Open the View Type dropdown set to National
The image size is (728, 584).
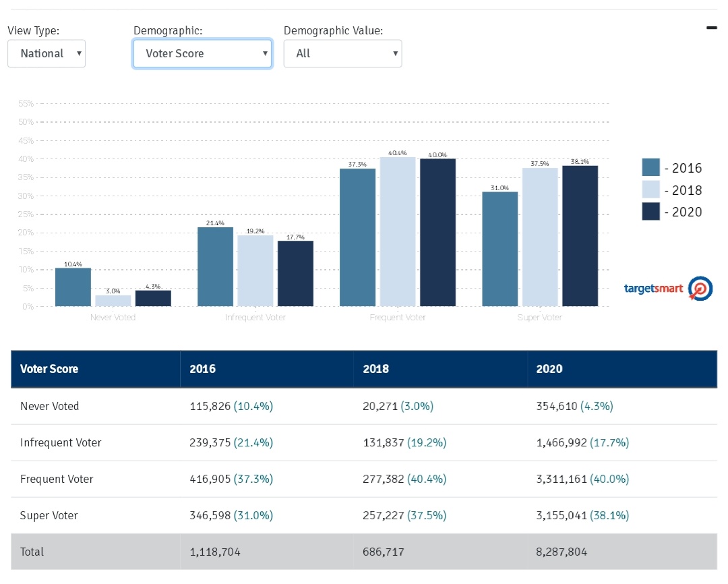coord(47,53)
